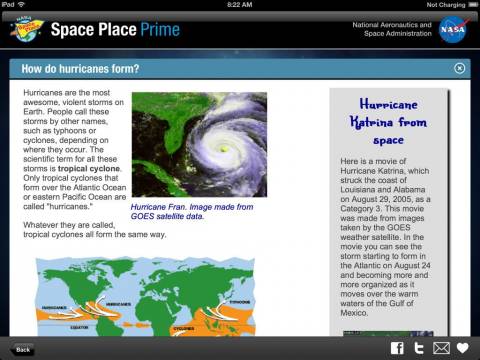Tap the 8:22 AM clock
The height and width of the screenshot is (360, 480).
(240, 4)
